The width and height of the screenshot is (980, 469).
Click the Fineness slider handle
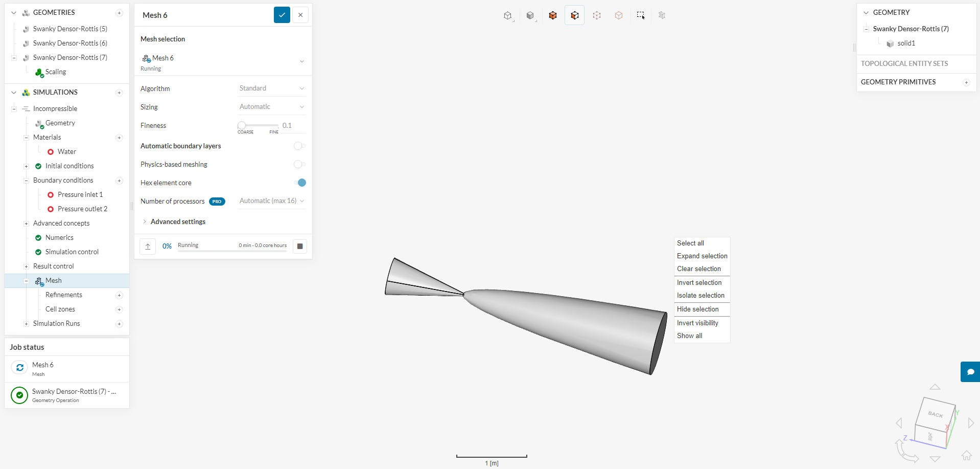[x=242, y=125]
